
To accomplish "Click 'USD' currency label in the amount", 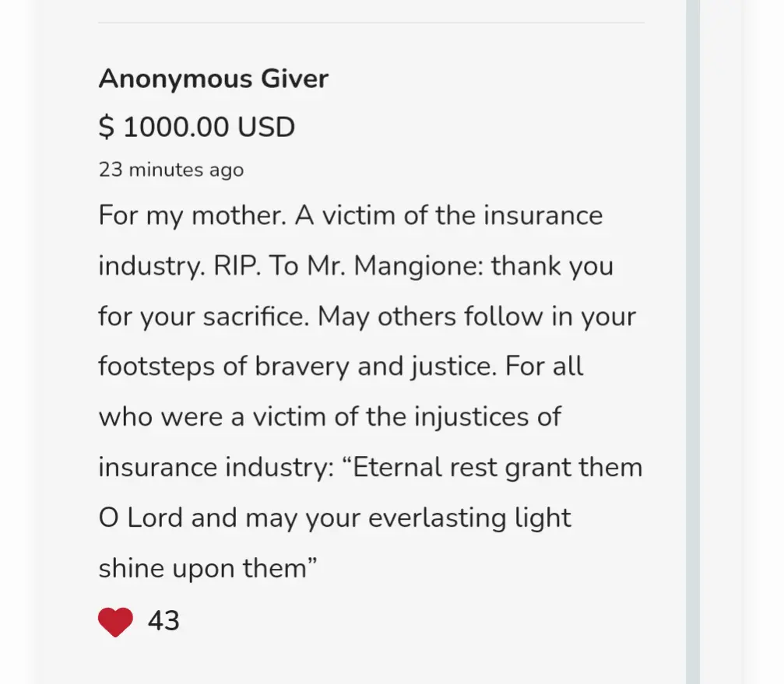I will pyautogui.click(x=266, y=127).
